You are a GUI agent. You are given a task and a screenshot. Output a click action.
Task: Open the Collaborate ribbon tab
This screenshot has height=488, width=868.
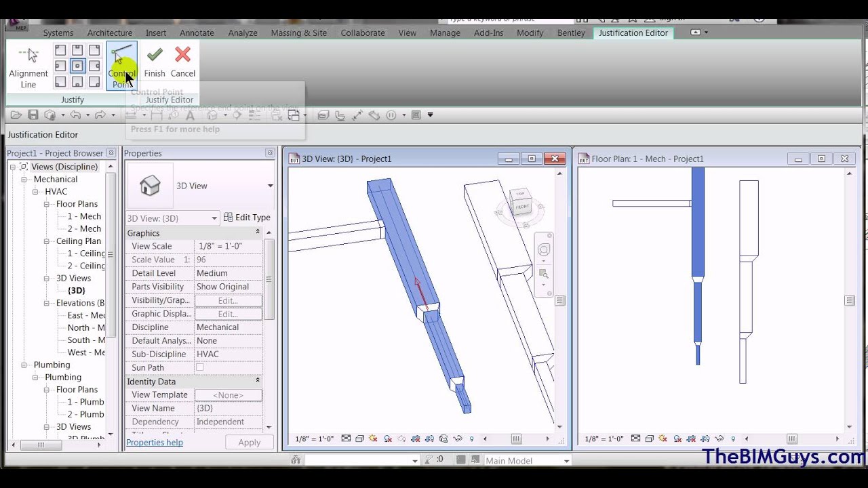(363, 33)
